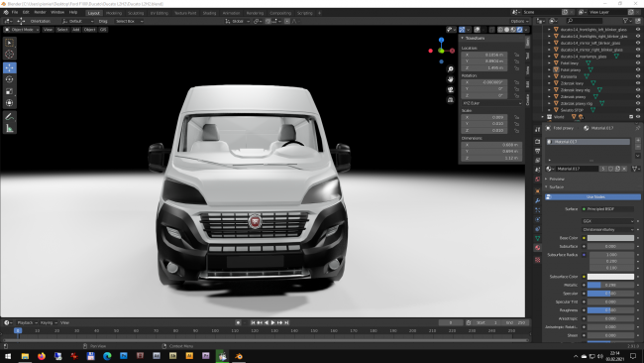
Task: Open the Output properties tab icon
Action: coord(537,151)
